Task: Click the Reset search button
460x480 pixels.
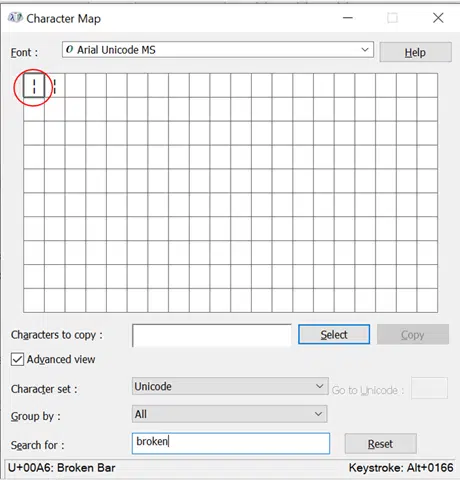Action: (380, 444)
